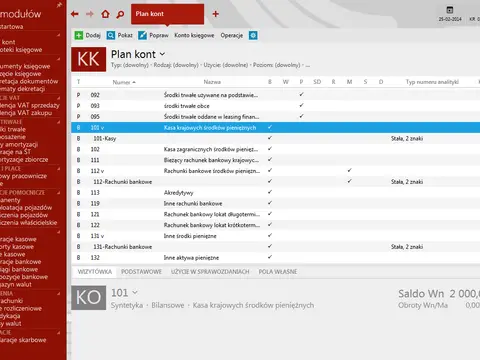
Task: Click the Pokaż button label
Action: 125,35
